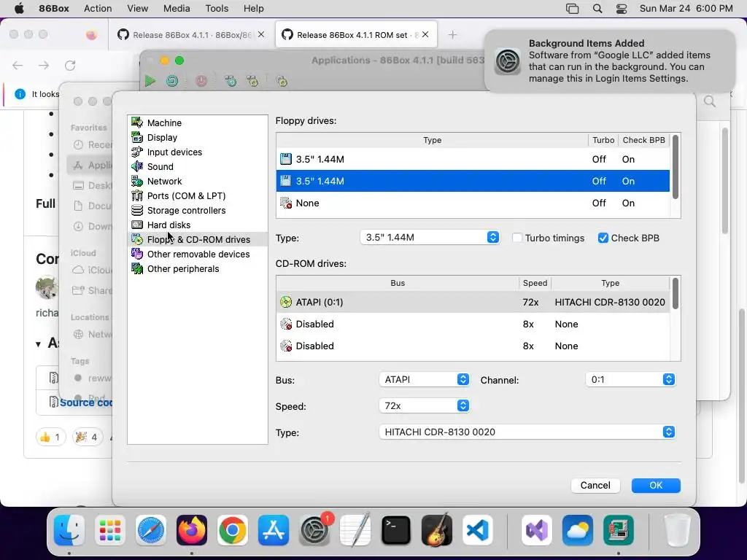747x560 pixels.
Task: Click the Apple menu icon
Action: 19,9
